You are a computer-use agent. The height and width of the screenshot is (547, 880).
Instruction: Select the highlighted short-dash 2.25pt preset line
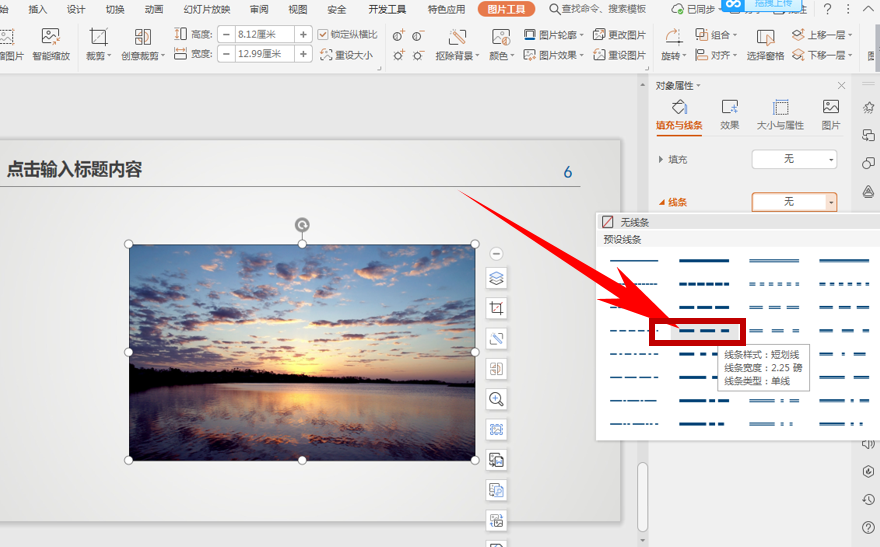(x=704, y=331)
